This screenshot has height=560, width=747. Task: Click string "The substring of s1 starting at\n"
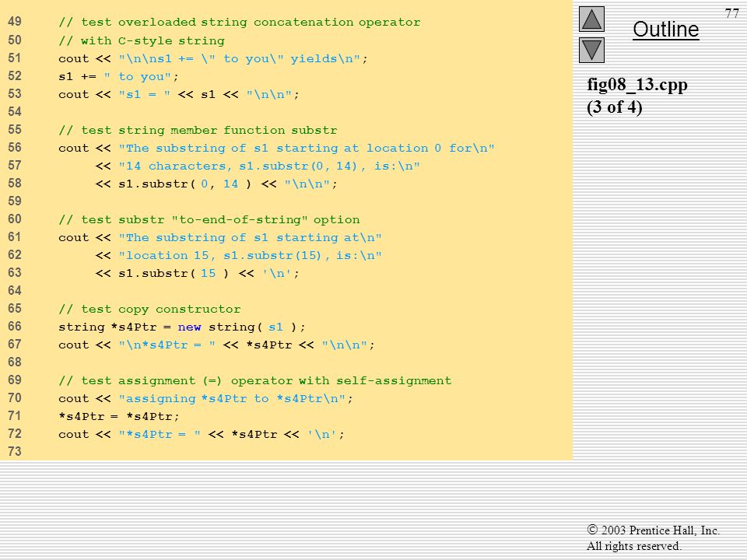(x=250, y=238)
